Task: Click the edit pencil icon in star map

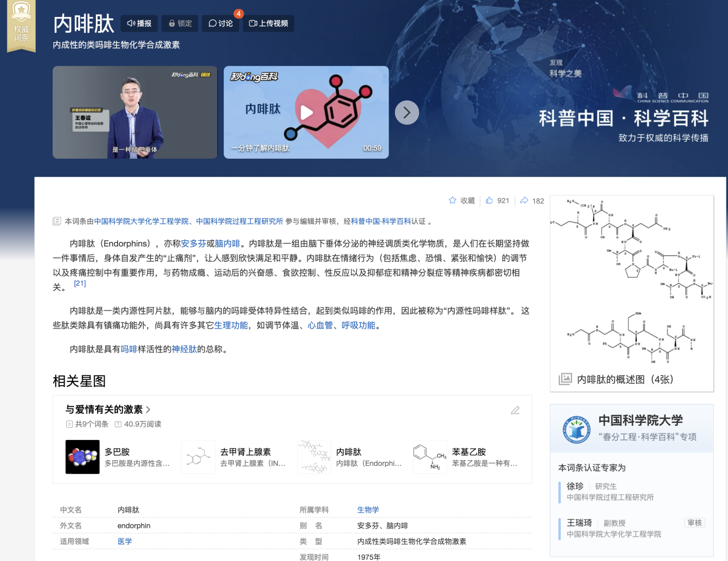Action: pos(515,410)
